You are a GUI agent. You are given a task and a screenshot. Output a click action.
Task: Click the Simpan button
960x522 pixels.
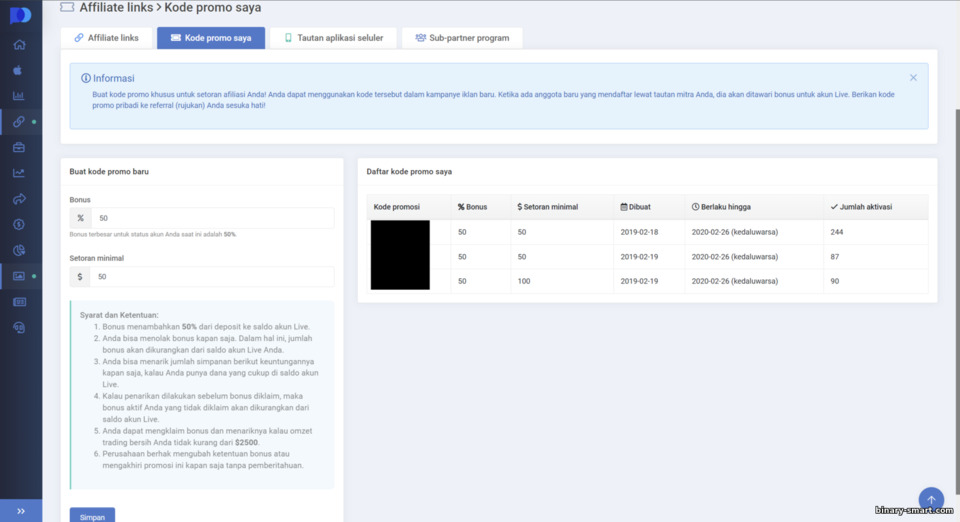[92, 516]
